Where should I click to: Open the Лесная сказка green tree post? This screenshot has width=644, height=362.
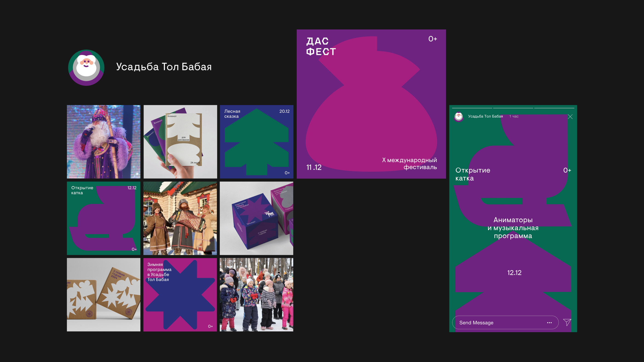click(x=256, y=142)
